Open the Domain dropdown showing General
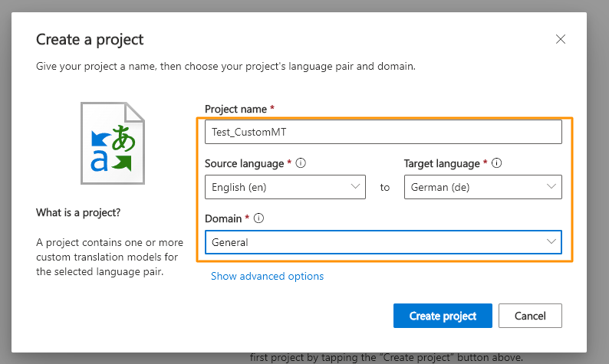 [x=384, y=242]
